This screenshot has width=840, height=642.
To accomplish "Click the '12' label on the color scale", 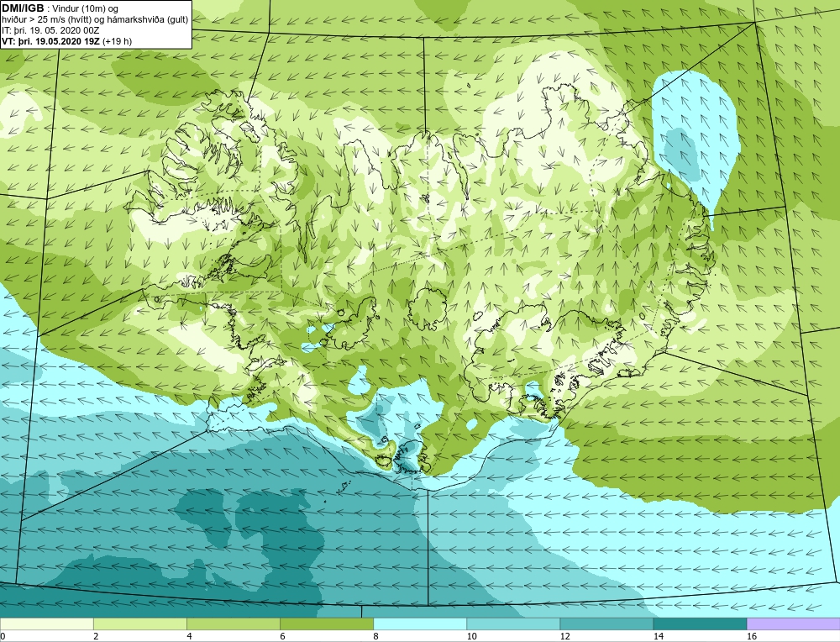I will 564,636.
